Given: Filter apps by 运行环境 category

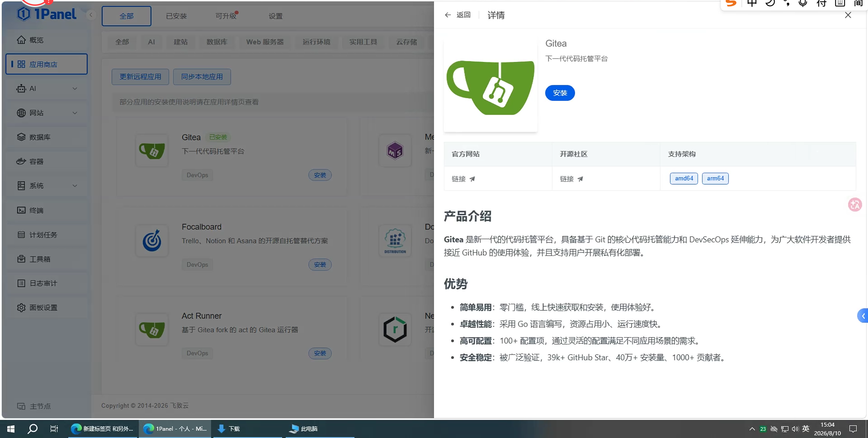Looking at the screenshot, I should tap(316, 42).
